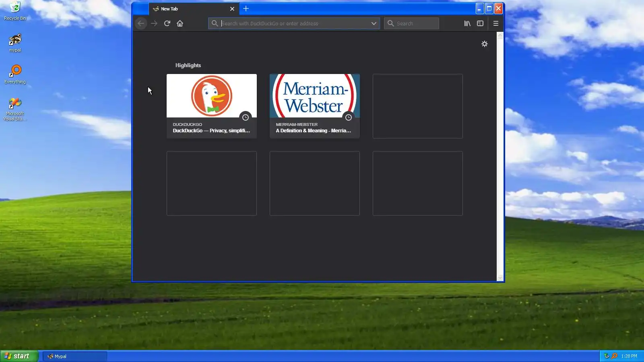The width and height of the screenshot is (644, 362).
Task: Open 'A Definition & Meaning - Merria...' link
Action: (x=314, y=131)
